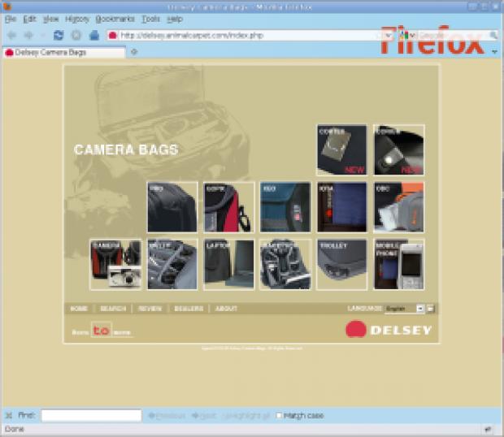Go to the Home page icon
This screenshot has width=504, height=437.
coord(94,35)
